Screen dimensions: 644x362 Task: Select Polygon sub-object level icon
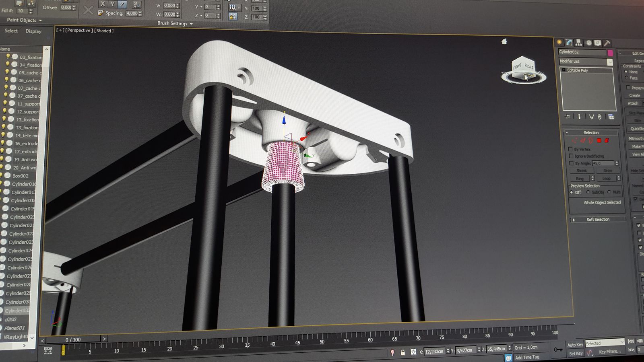click(x=599, y=140)
